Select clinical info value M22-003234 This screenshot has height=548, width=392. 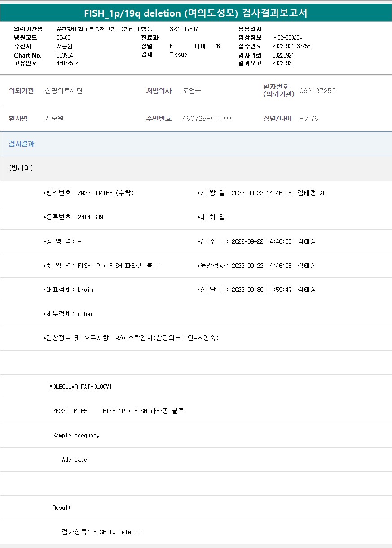coord(287,37)
